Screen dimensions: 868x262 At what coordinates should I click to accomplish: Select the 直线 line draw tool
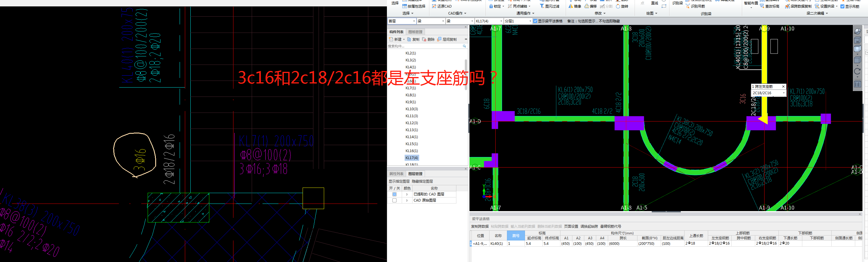pyautogui.click(x=654, y=3)
